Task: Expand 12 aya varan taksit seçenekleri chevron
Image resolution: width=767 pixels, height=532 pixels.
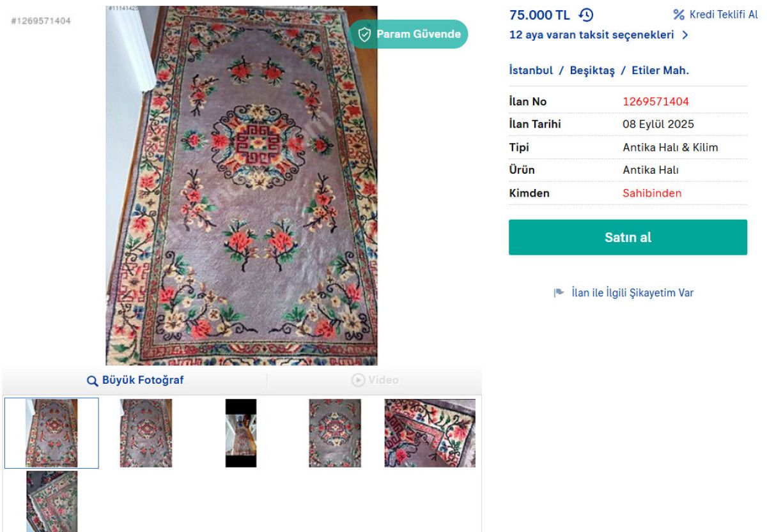Action: click(685, 35)
